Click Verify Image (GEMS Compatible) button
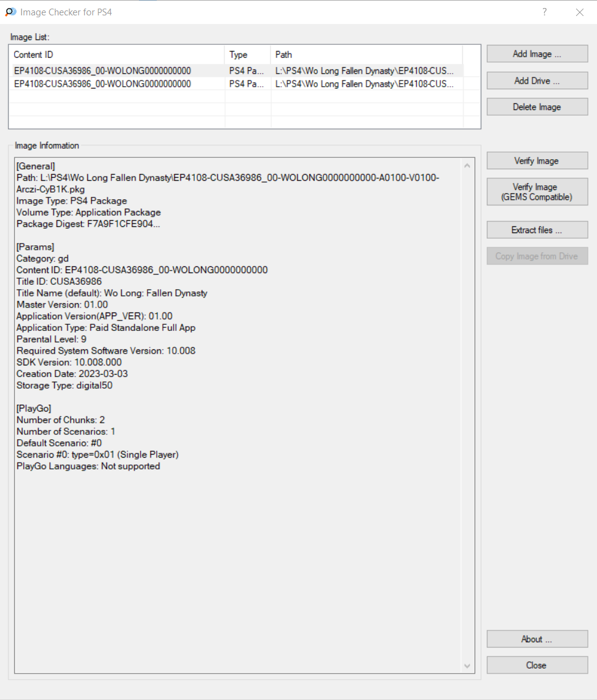Viewport: 597px width, 700px height. point(537,192)
